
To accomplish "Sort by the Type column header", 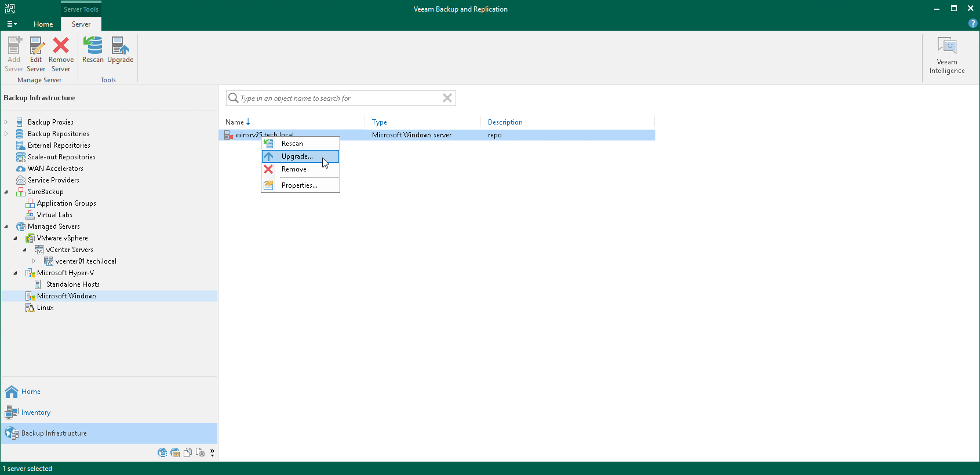I will (x=380, y=122).
